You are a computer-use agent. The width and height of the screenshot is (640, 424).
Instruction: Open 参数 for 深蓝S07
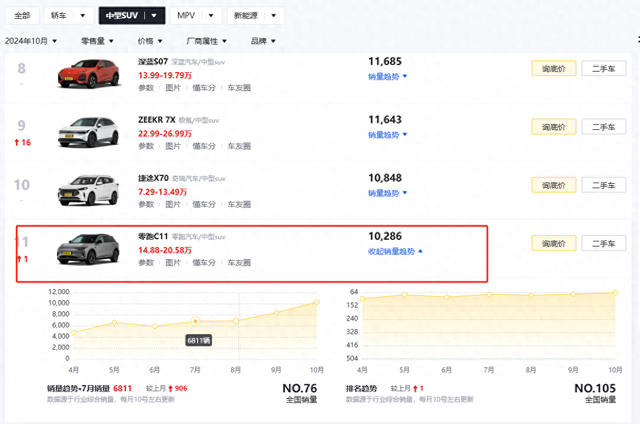[x=146, y=88]
